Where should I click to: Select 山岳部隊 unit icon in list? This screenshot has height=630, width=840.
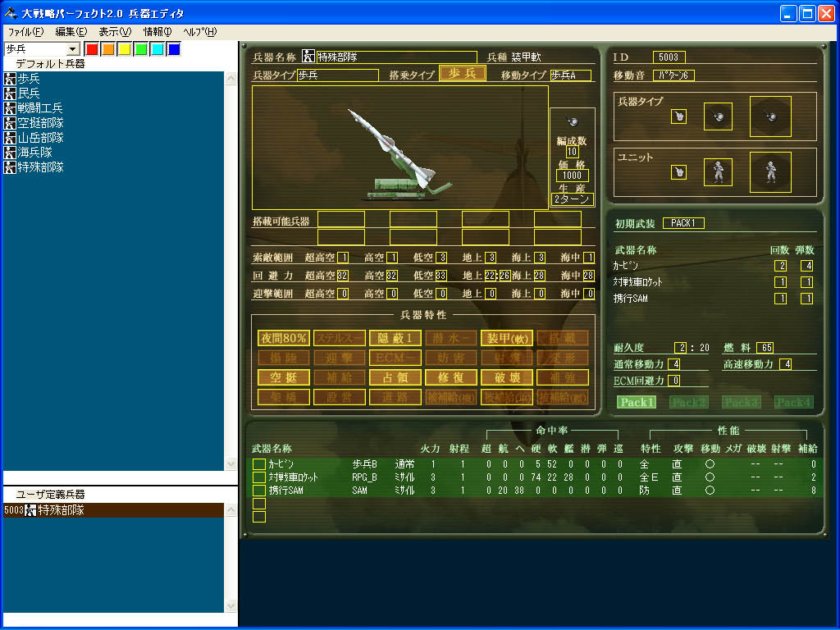coord(10,138)
